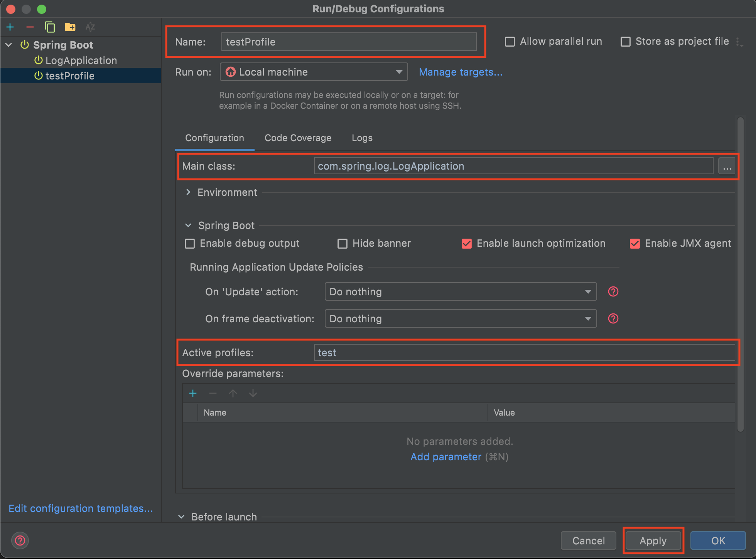Switch to the Code Coverage tab
This screenshot has height=559, width=756.
pyautogui.click(x=298, y=138)
